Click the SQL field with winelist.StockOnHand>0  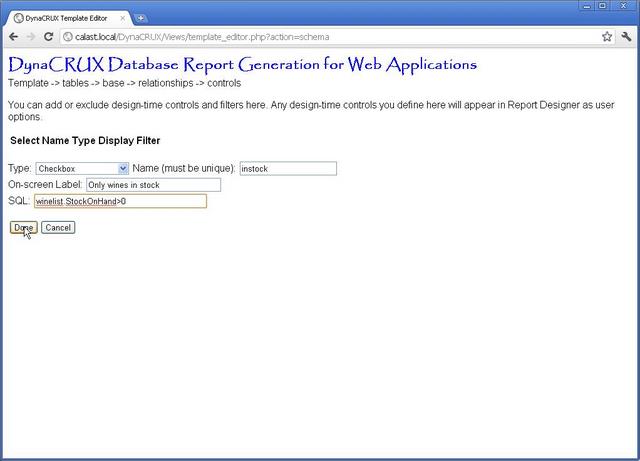(x=120, y=201)
